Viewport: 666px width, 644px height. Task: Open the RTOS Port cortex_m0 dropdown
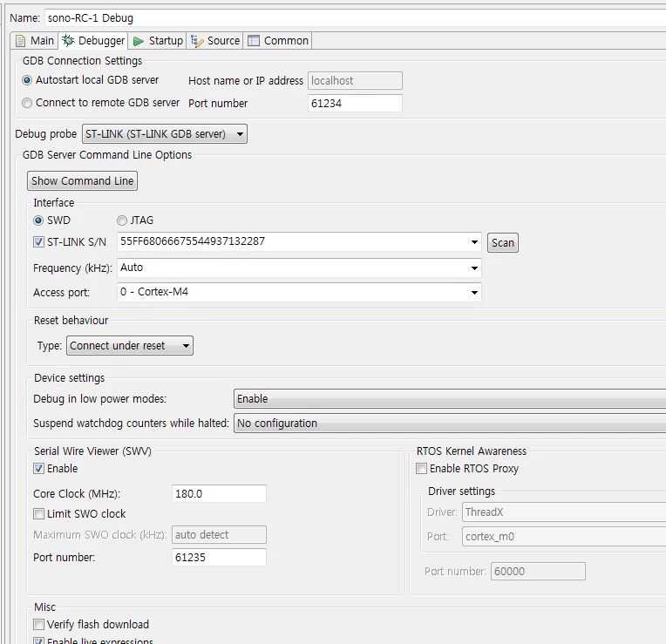564,537
